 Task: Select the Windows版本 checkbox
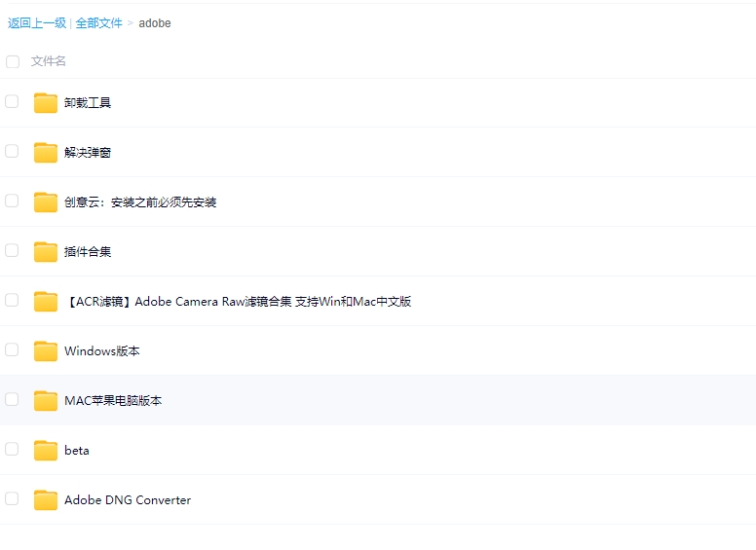coord(12,349)
